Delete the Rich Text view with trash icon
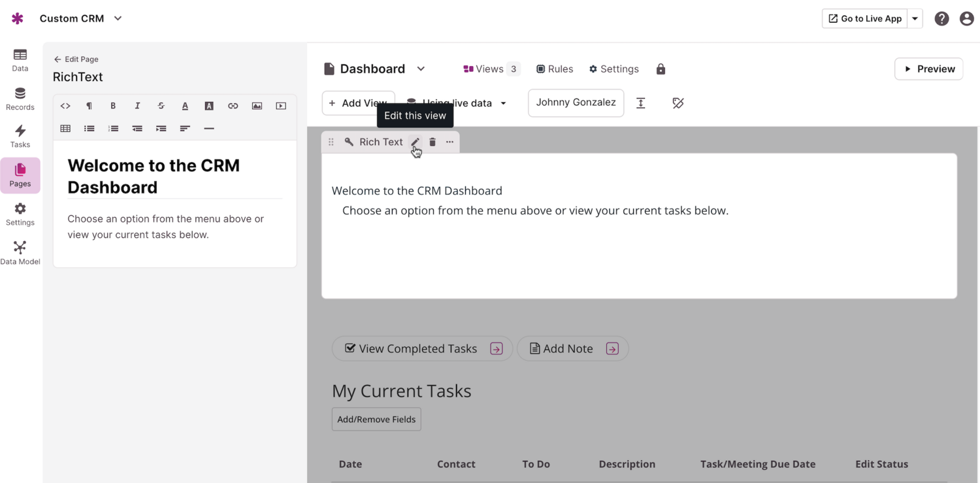The width and height of the screenshot is (980, 483). tap(433, 142)
